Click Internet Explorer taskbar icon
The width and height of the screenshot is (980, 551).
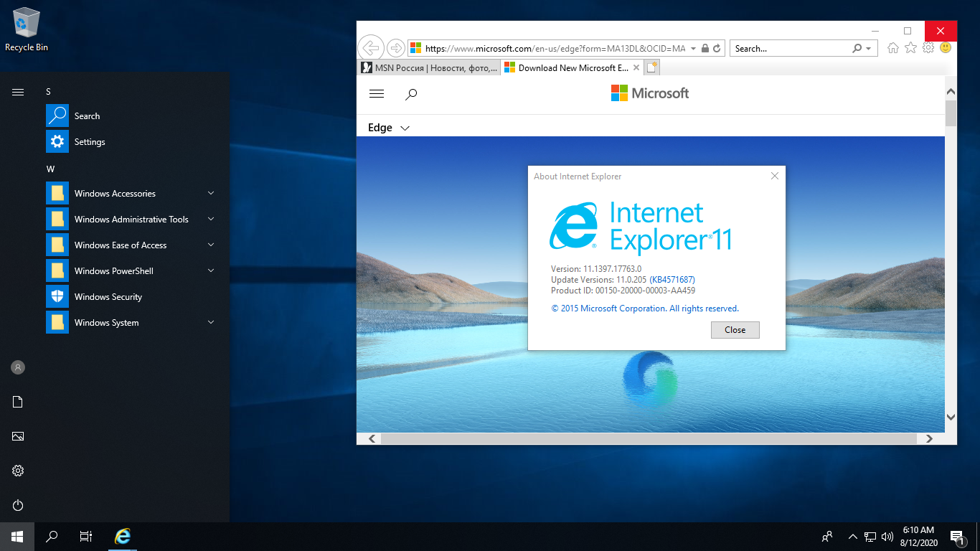(123, 536)
